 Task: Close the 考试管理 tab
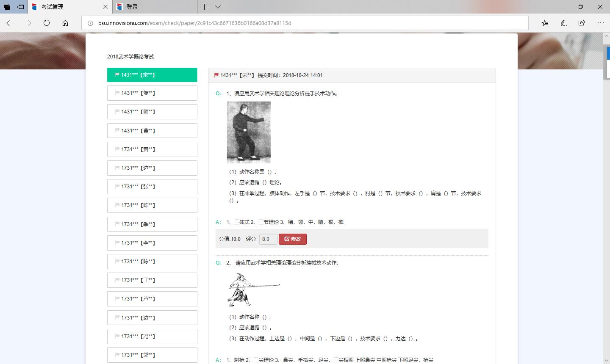(105, 7)
